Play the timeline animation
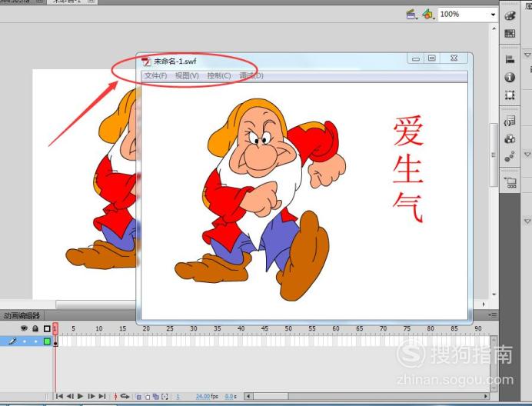 click(81, 396)
